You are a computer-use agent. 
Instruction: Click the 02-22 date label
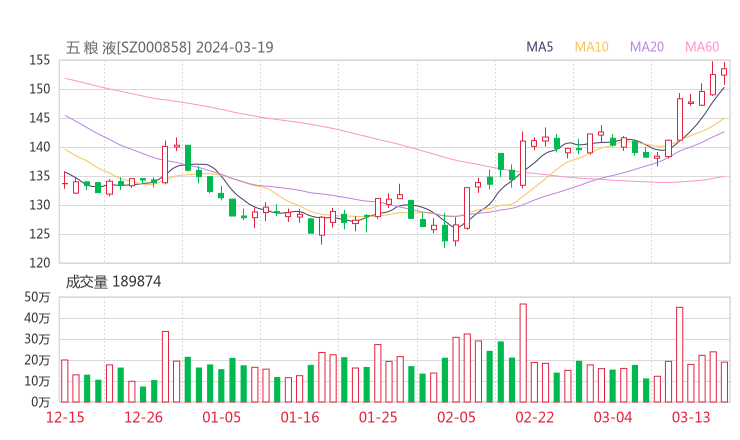tap(535, 417)
